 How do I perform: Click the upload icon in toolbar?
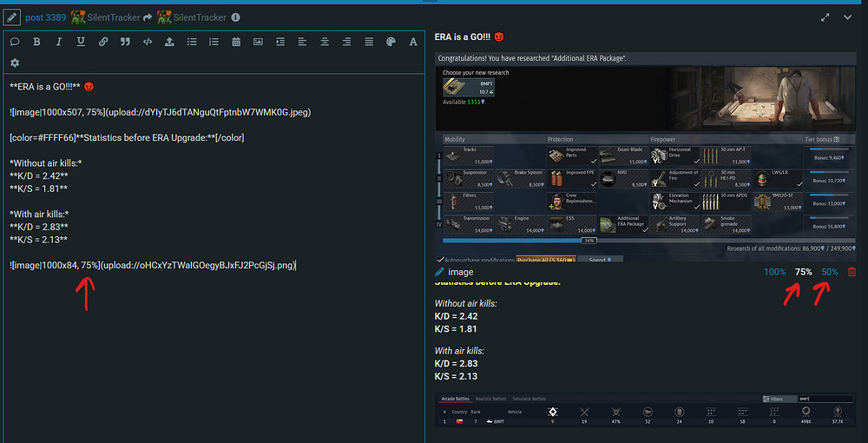tap(169, 42)
